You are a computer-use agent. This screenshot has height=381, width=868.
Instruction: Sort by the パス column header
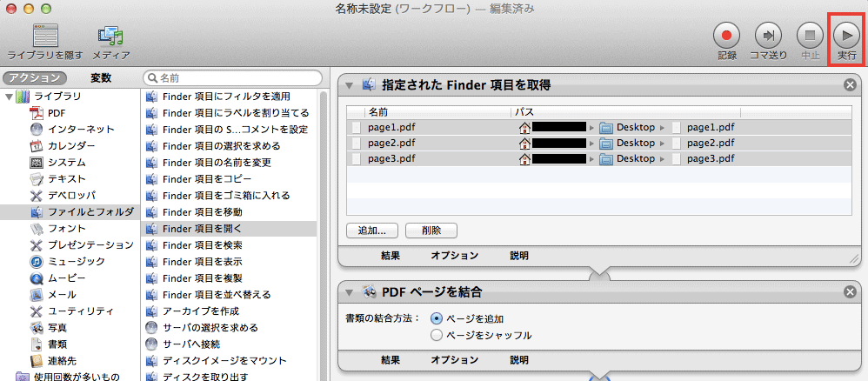tap(625, 112)
